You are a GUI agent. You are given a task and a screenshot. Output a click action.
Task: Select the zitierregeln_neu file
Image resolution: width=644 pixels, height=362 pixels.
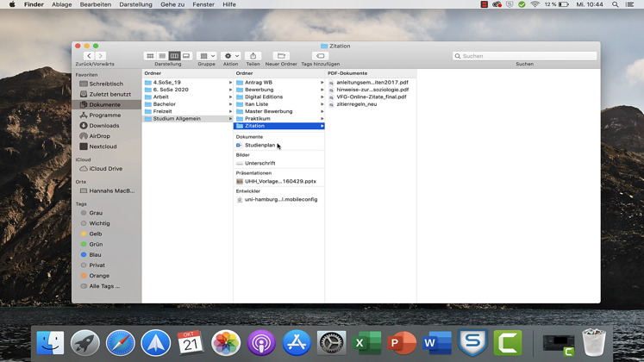[356, 104]
